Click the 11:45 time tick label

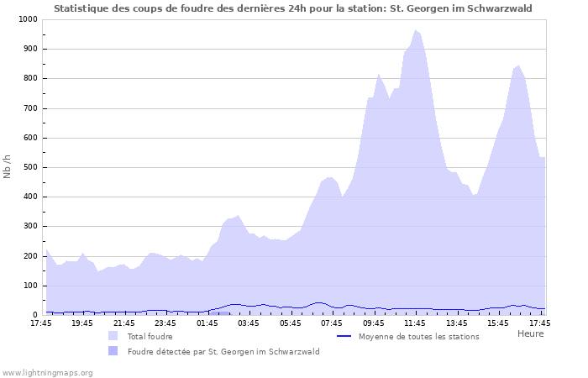coord(415,323)
